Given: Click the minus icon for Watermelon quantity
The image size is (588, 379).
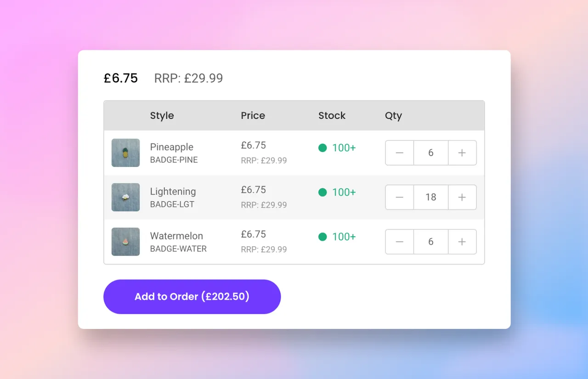Looking at the screenshot, I should tap(399, 242).
